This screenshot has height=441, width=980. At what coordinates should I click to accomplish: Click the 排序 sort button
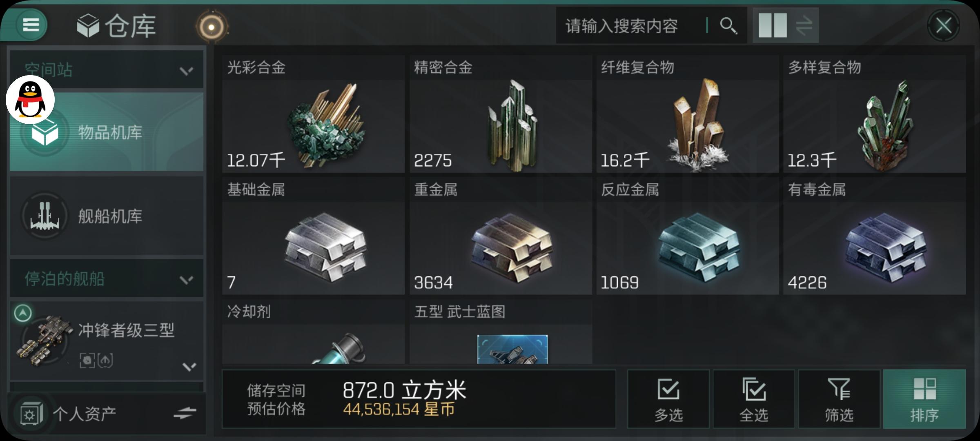(x=924, y=399)
